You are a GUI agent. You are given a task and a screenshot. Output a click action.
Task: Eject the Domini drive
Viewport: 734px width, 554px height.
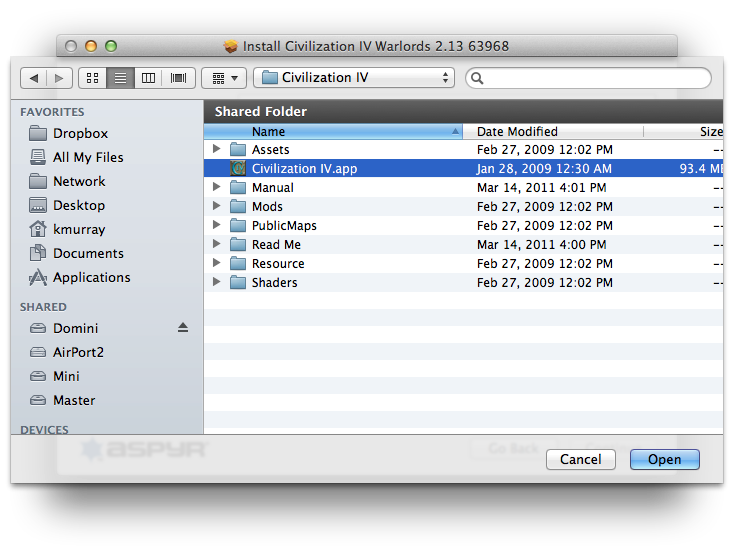click(x=183, y=328)
